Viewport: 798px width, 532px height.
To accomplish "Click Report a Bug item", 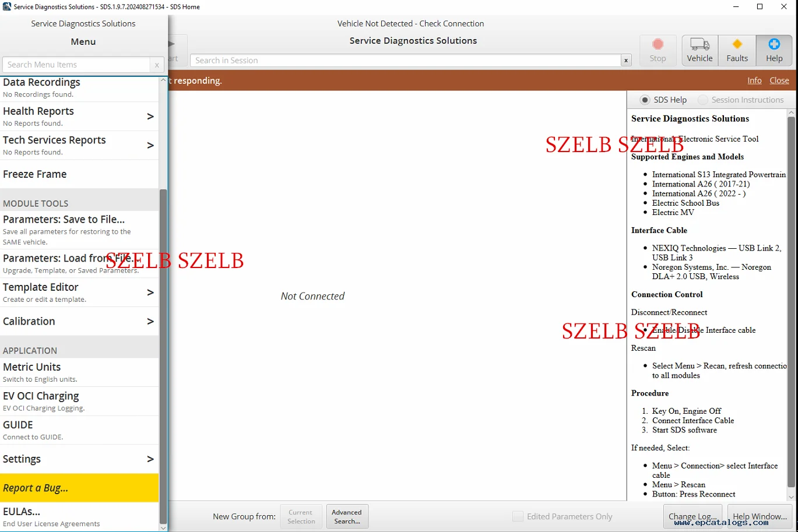I will [x=79, y=488].
